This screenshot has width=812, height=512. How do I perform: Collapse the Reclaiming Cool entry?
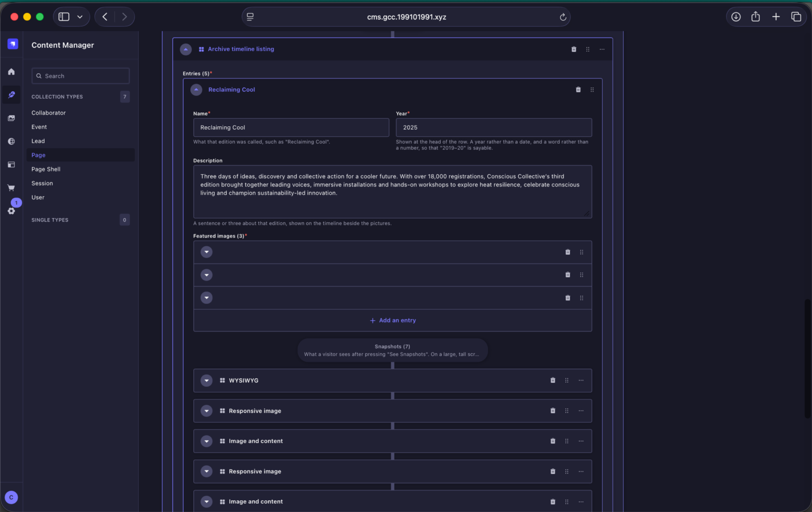(x=196, y=90)
